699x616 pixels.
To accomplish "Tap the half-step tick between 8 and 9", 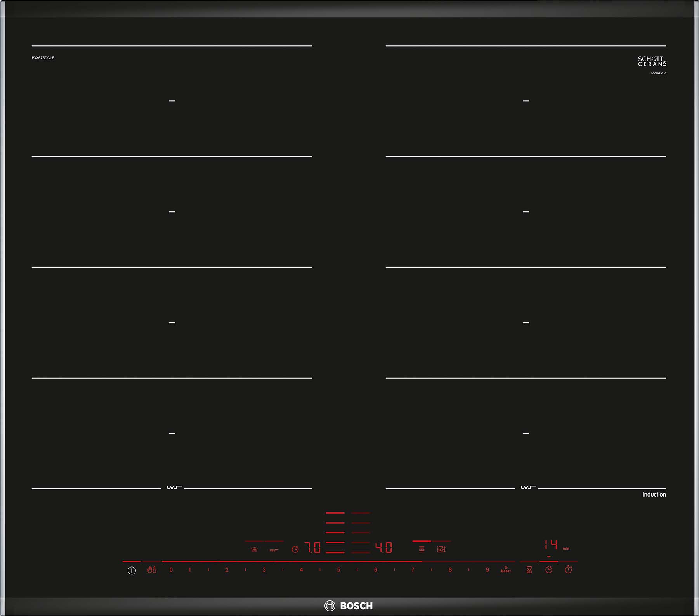I will 469,570.
